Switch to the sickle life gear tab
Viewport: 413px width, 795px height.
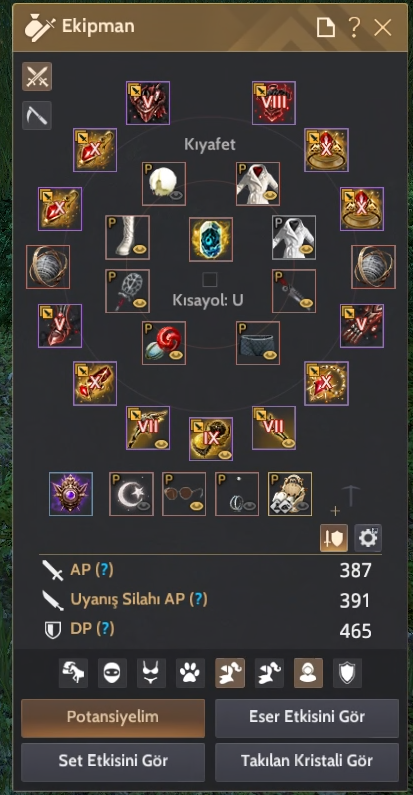tap(37, 116)
